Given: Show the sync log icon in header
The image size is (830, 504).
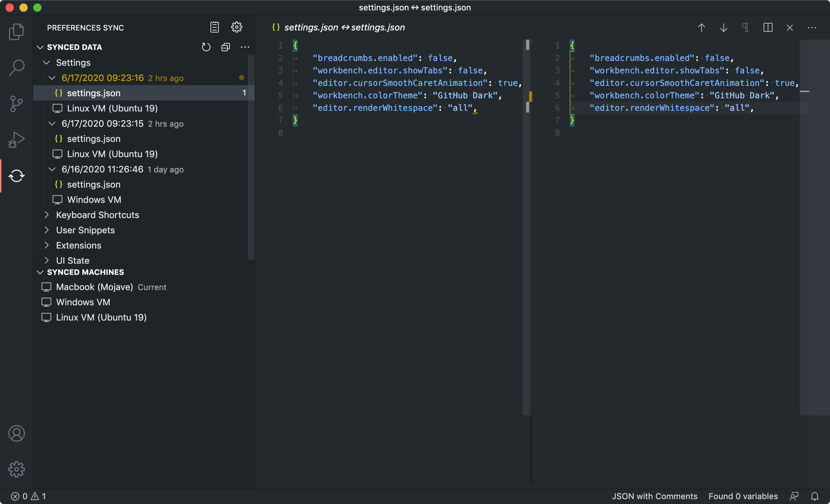Looking at the screenshot, I should click(214, 27).
